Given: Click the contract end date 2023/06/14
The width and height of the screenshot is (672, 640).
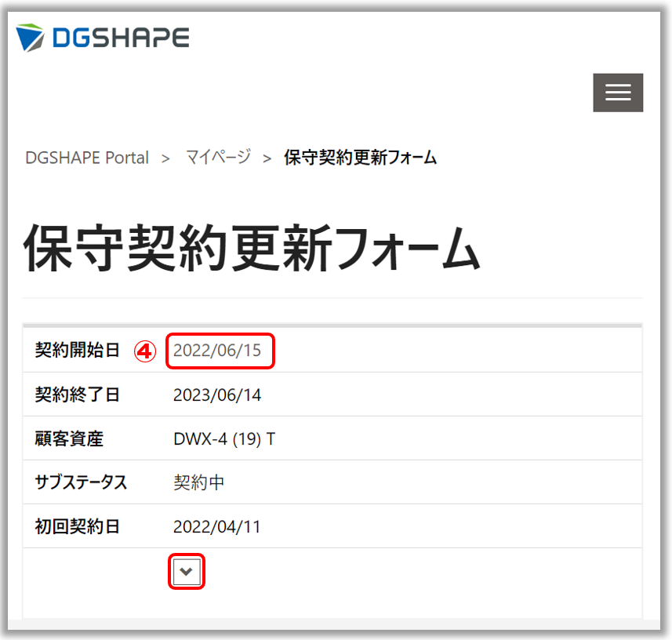Looking at the screenshot, I should coord(217,395).
